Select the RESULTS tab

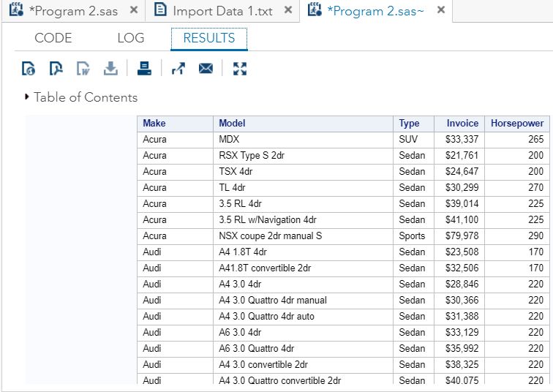(209, 38)
